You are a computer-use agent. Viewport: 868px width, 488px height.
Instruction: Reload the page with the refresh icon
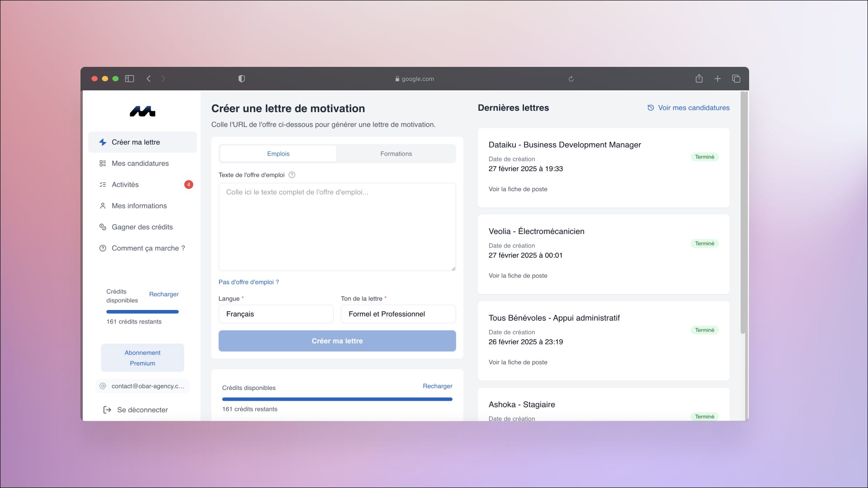pos(571,79)
